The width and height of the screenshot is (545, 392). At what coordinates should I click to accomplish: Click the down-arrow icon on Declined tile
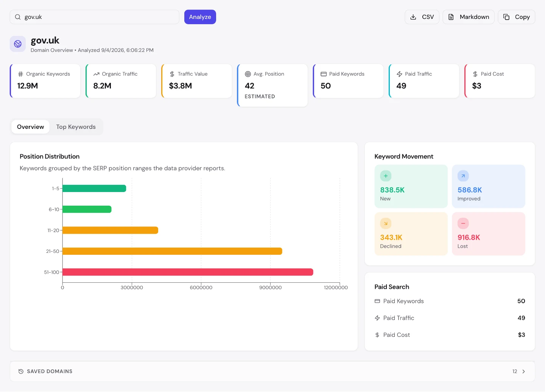coord(386,223)
